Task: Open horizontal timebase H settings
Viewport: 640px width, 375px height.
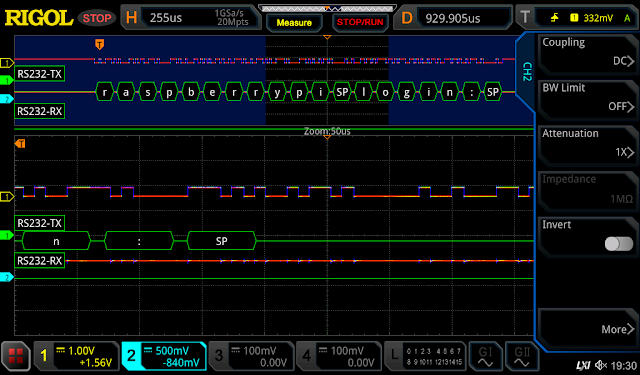Action: (131, 18)
